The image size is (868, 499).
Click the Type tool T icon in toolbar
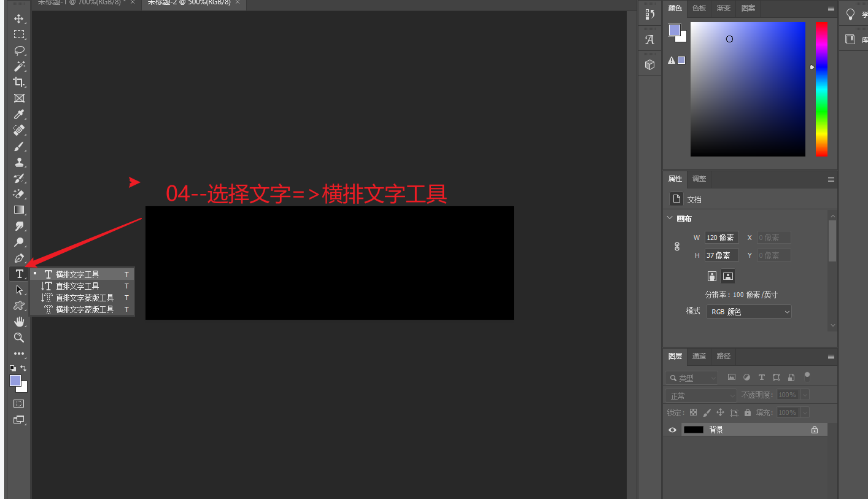19,274
